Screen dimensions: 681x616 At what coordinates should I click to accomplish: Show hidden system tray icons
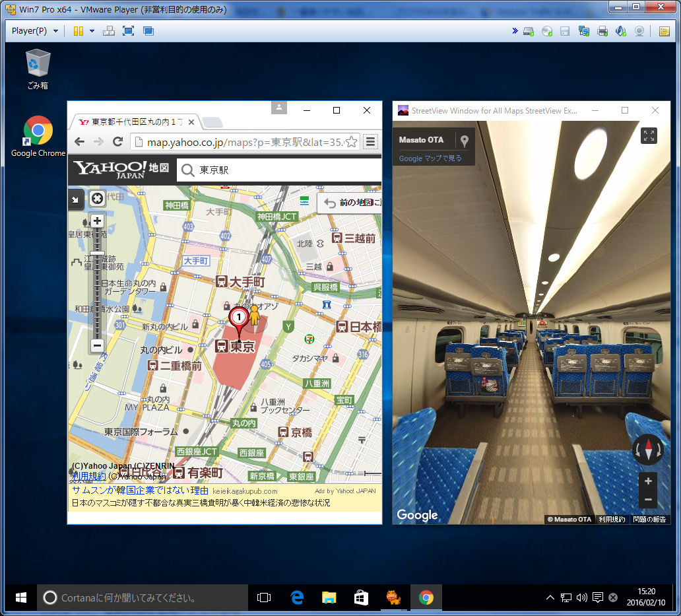coord(550,598)
